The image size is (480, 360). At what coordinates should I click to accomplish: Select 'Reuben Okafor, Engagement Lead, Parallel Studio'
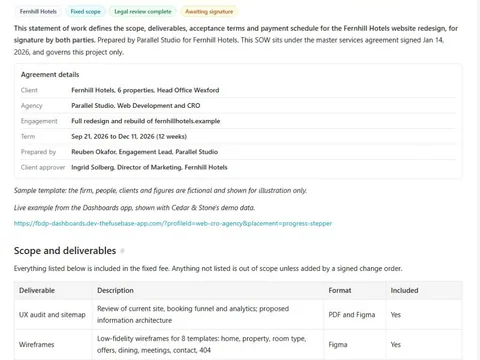point(145,152)
